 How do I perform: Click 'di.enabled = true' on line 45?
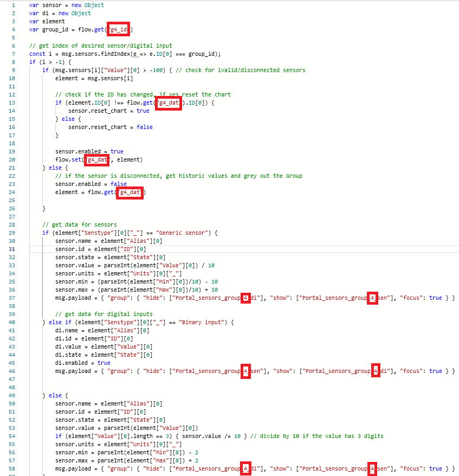click(83, 363)
